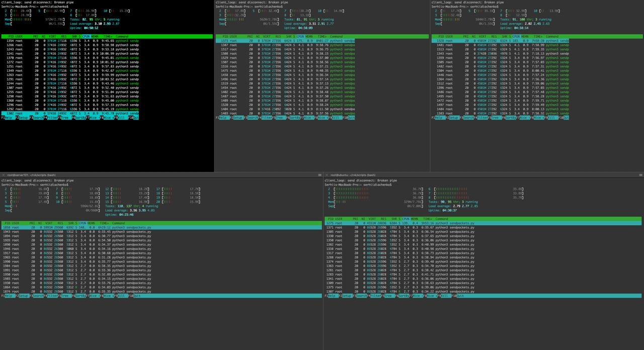Click F3 Search in bottom-left htop footer
Viewport: 644px width, 350px height.
coord(37,296)
